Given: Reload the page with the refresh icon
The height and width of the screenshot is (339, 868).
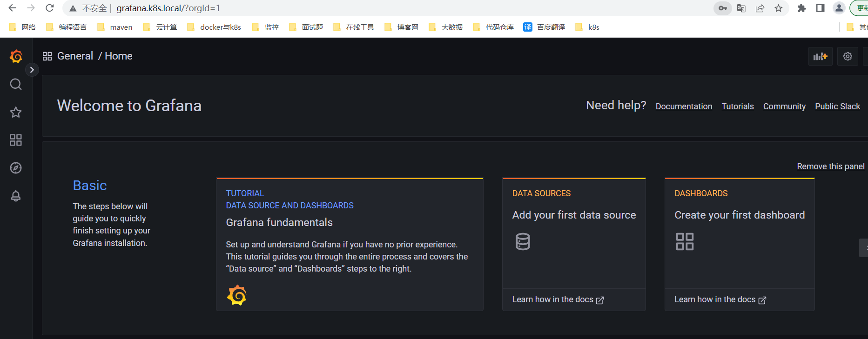Looking at the screenshot, I should point(49,8).
